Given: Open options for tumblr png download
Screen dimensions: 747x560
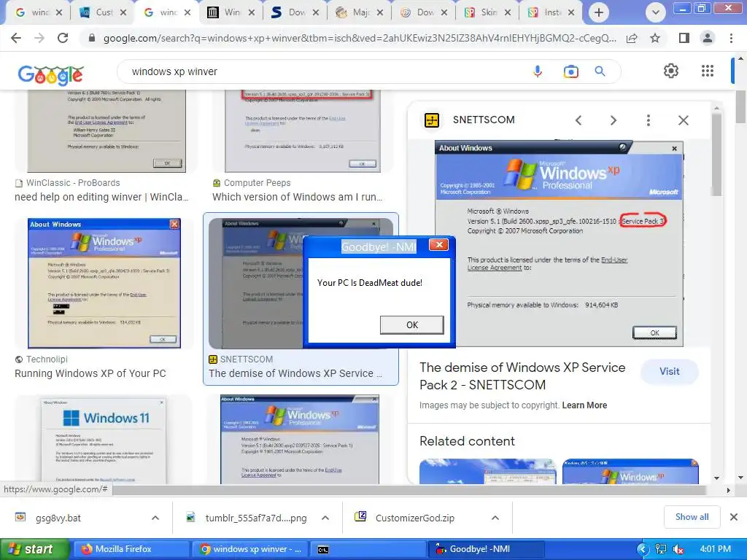Looking at the screenshot, I should 325,518.
